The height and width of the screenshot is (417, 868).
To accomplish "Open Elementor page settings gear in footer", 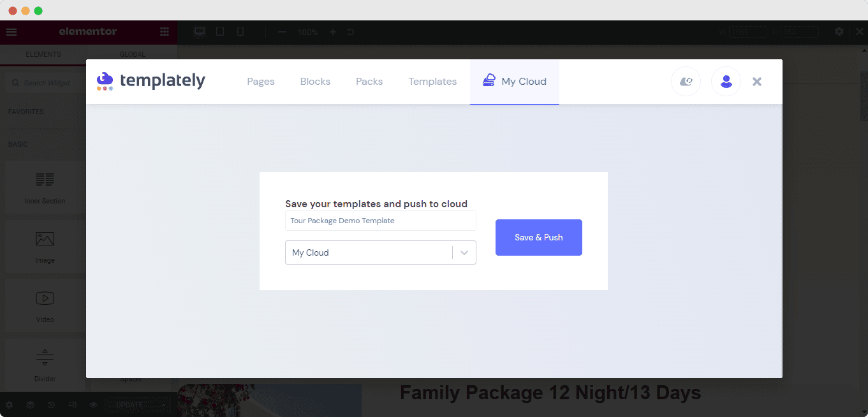I will [9, 405].
